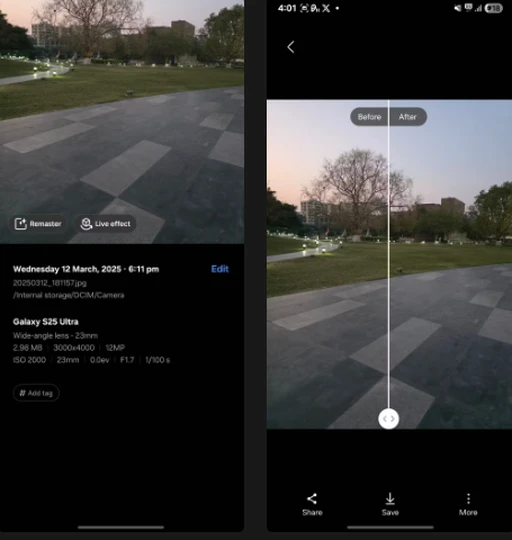Tap the mute status icon
Screen dimensions: 512x540
(458, 8)
